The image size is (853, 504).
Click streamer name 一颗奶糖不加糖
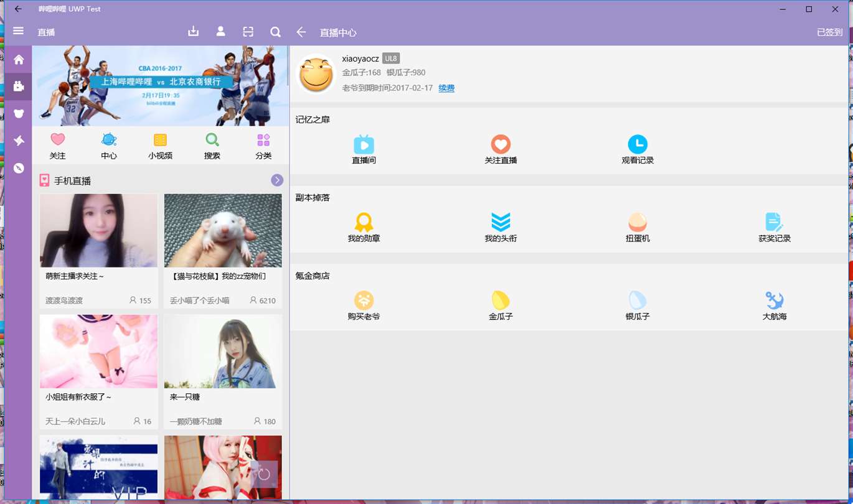(196, 421)
